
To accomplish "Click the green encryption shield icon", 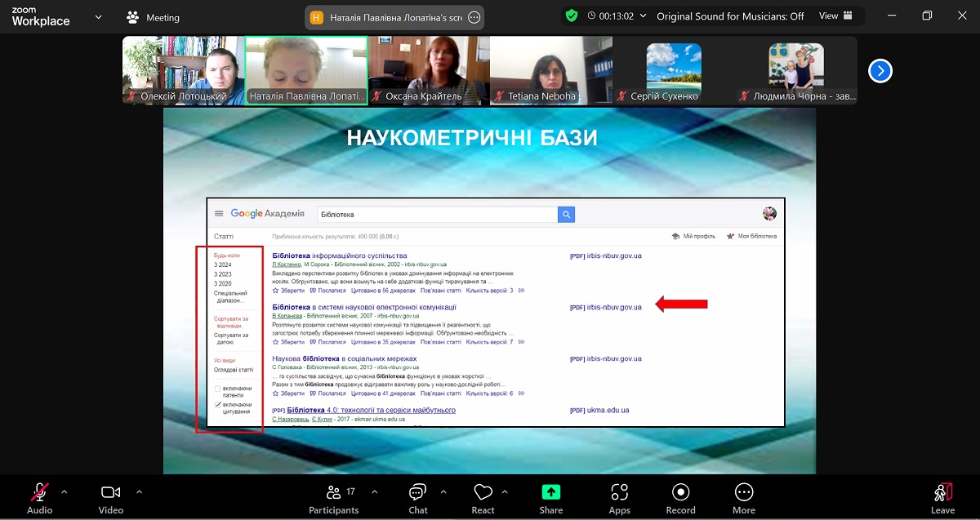I will click(x=572, y=16).
